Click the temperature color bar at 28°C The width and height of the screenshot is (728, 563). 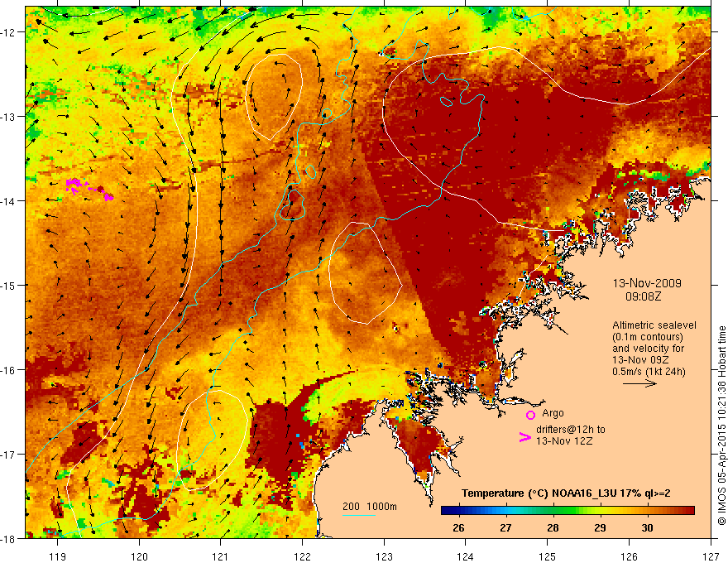click(x=553, y=511)
